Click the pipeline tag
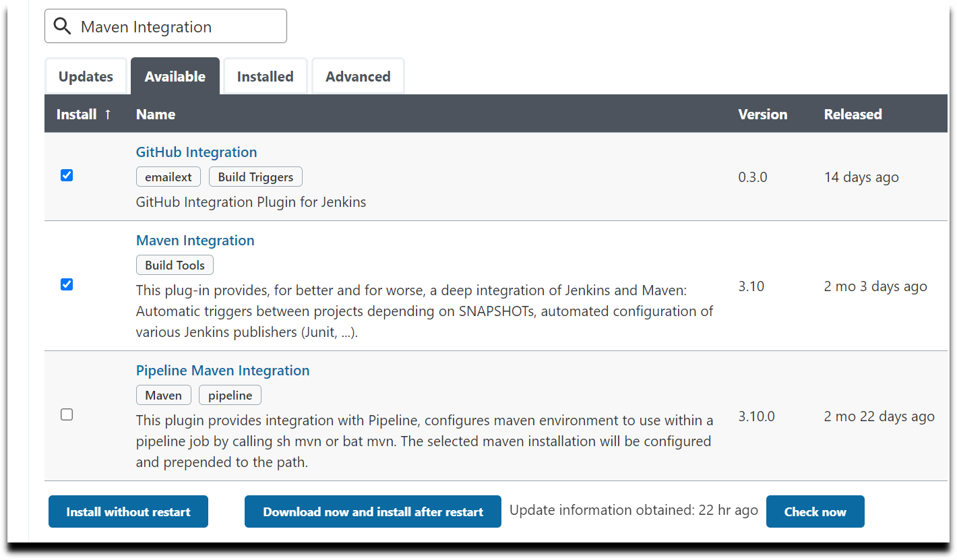 [230, 395]
